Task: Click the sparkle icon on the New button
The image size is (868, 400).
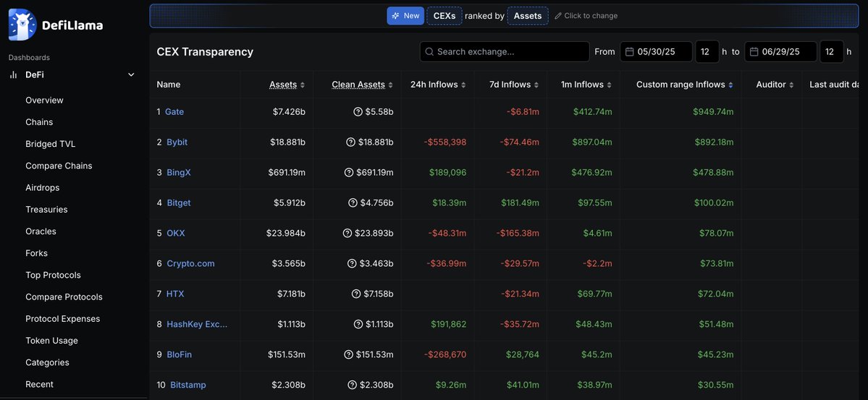Action: tap(395, 16)
